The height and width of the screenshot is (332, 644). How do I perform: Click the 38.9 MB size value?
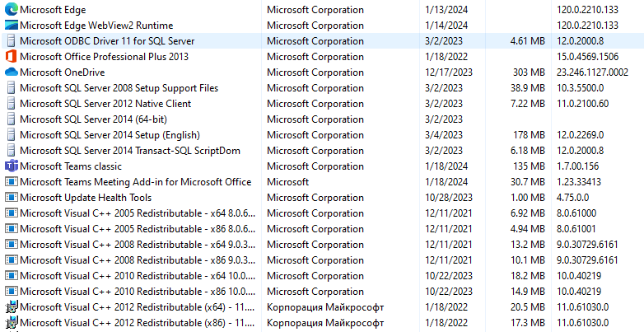pyautogui.click(x=527, y=87)
